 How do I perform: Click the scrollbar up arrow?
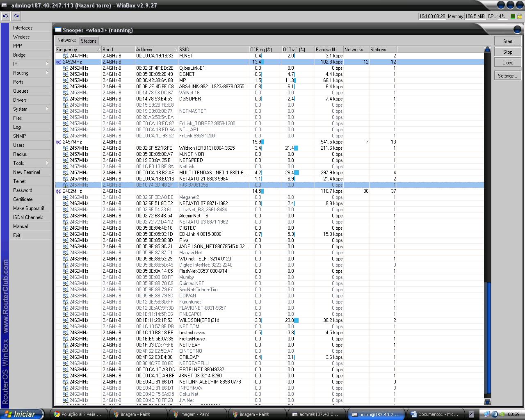click(487, 49)
